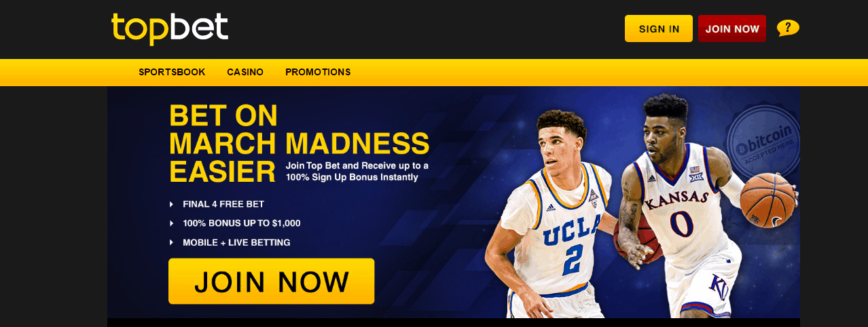Click the 100% Sign Up Bonus Instantly tagline
This screenshot has height=327, width=868.
[x=352, y=178]
